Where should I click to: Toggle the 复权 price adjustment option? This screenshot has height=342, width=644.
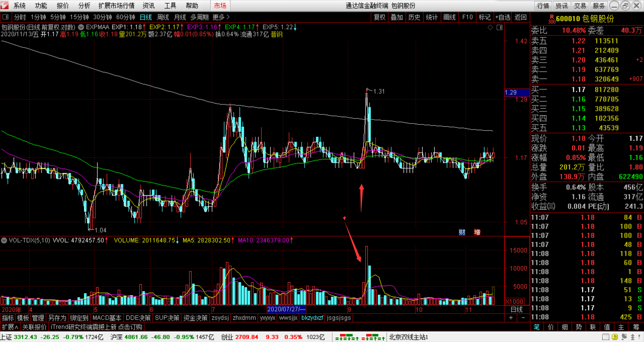point(379,17)
